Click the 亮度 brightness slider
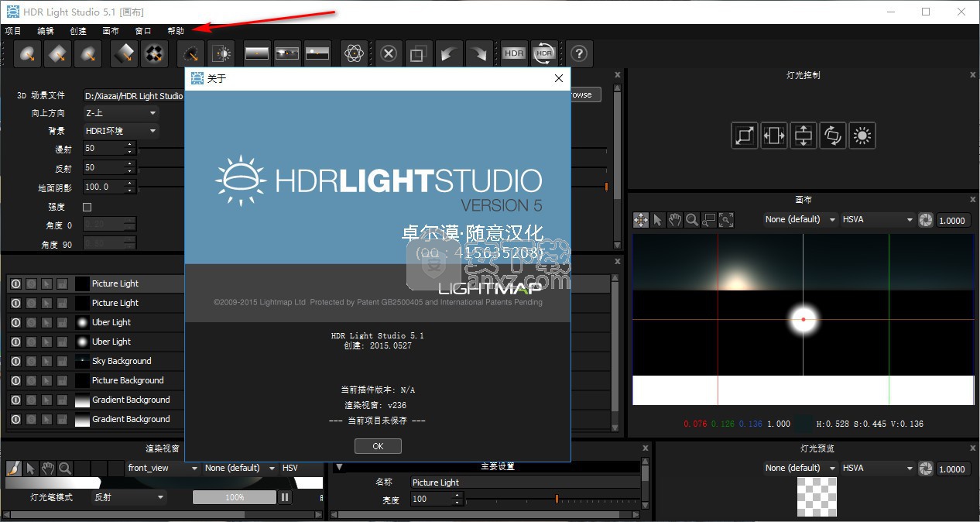The width and height of the screenshot is (980, 522). [x=552, y=500]
